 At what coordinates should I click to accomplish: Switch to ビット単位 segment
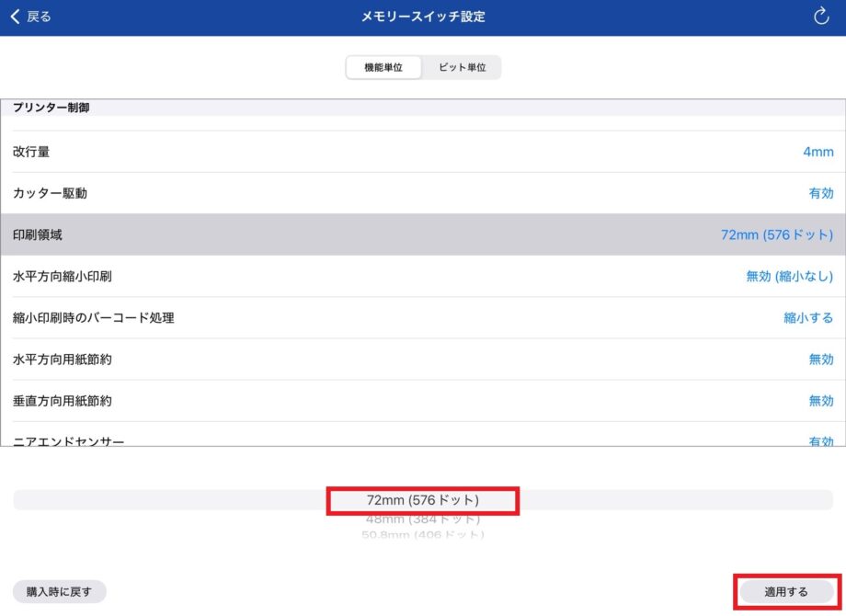(462, 68)
